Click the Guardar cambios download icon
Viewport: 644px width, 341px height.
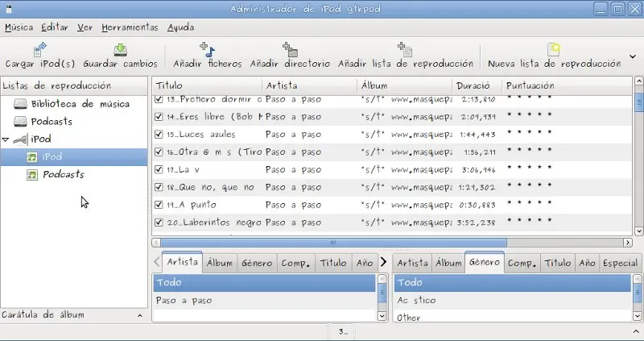(x=120, y=50)
